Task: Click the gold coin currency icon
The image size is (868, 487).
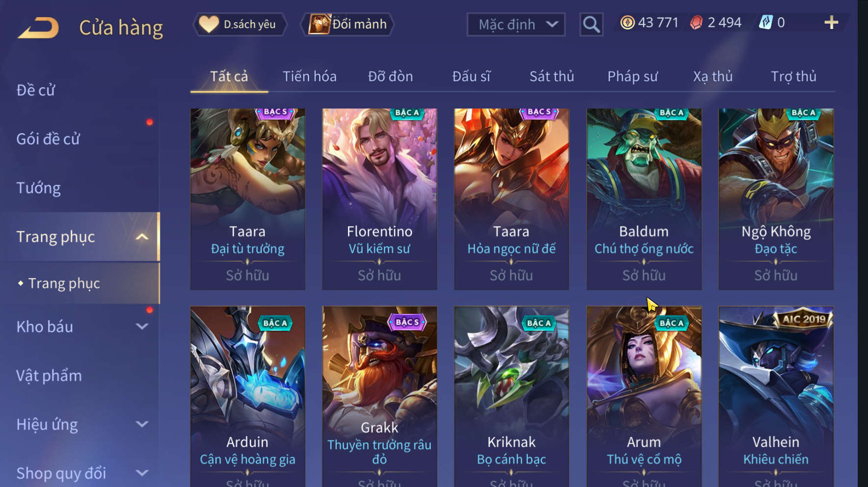Action: click(627, 23)
